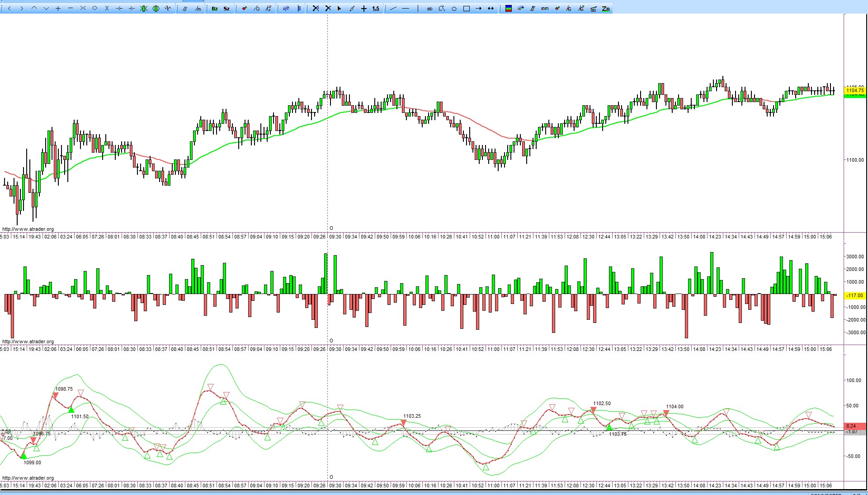The width and height of the screenshot is (868, 495).
Task: Click the plus (zoom in) icon at the toolbar's left end
Action: [x=58, y=8]
